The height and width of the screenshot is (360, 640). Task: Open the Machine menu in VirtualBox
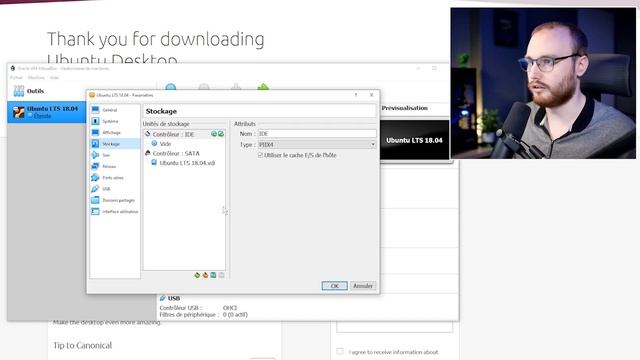[x=36, y=78]
